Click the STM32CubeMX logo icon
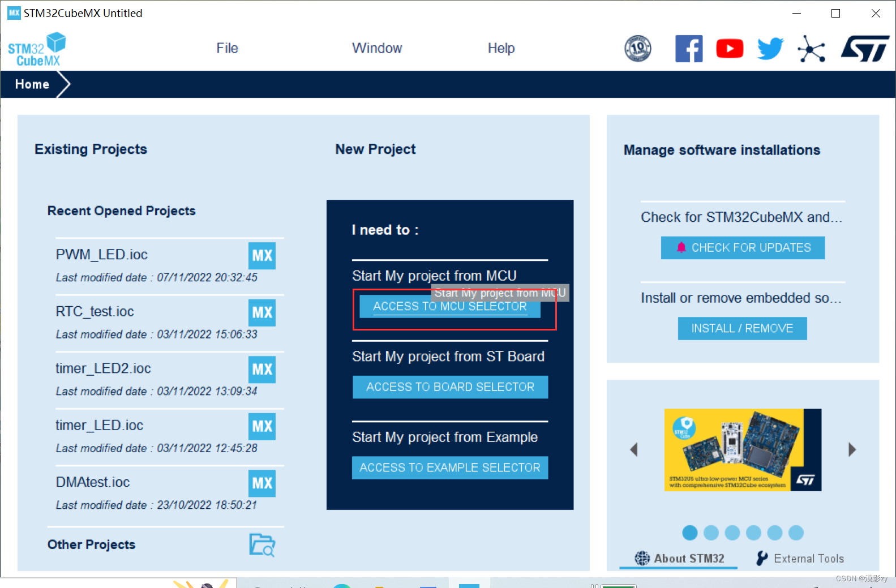 click(x=37, y=49)
